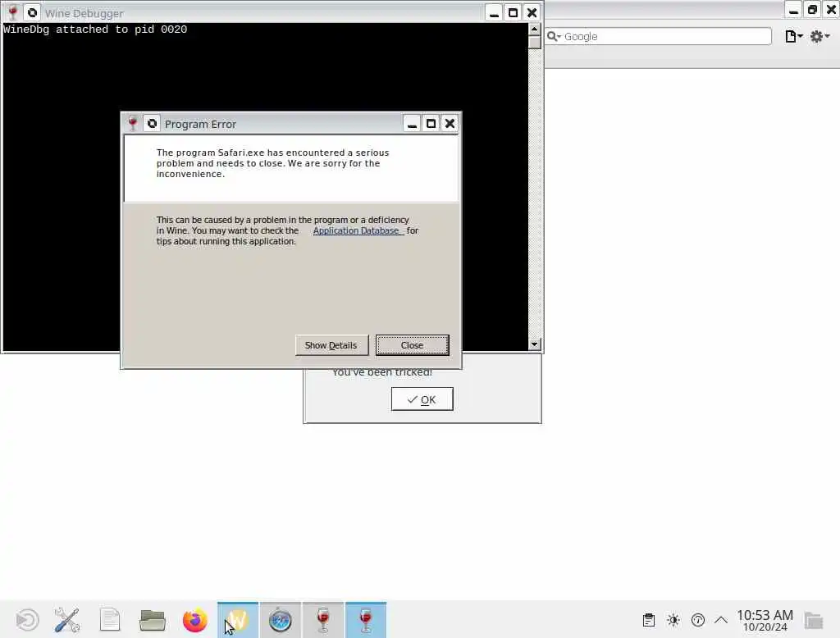Open the tools settings icon in taskbar

(x=67, y=620)
